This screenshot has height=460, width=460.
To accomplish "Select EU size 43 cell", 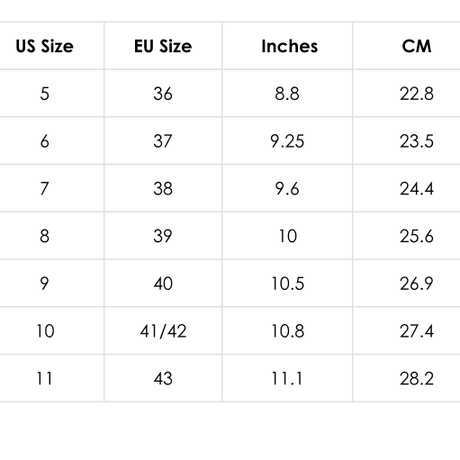I will coord(163,378).
